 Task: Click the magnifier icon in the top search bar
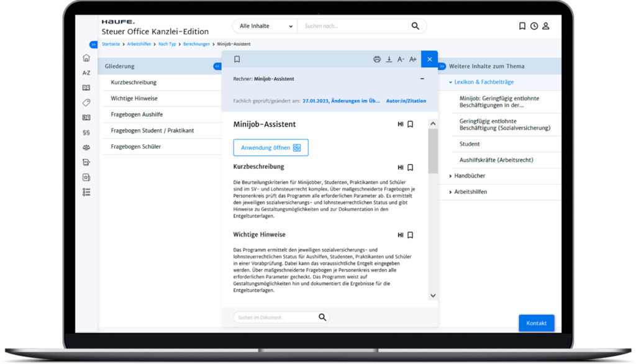pos(415,26)
